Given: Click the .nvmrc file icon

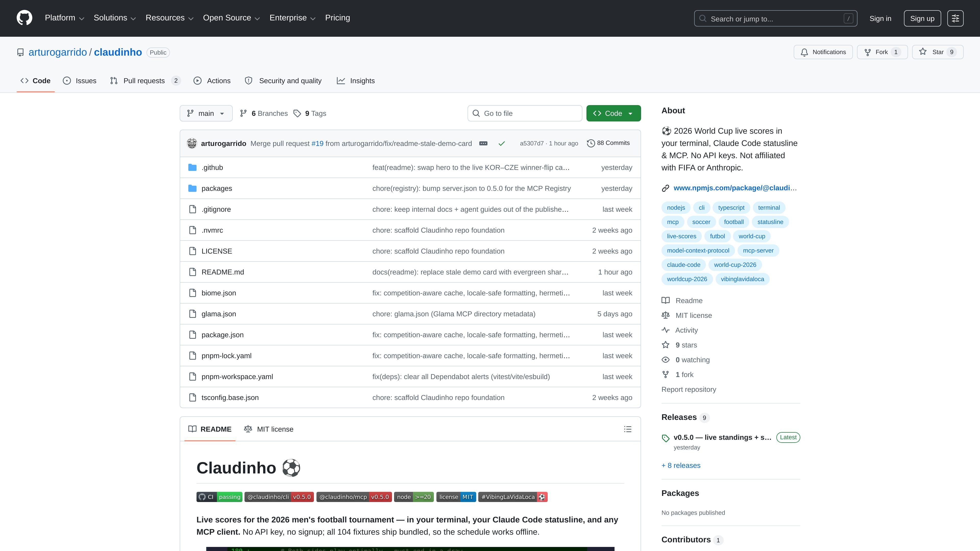Looking at the screenshot, I should click(192, 230).
